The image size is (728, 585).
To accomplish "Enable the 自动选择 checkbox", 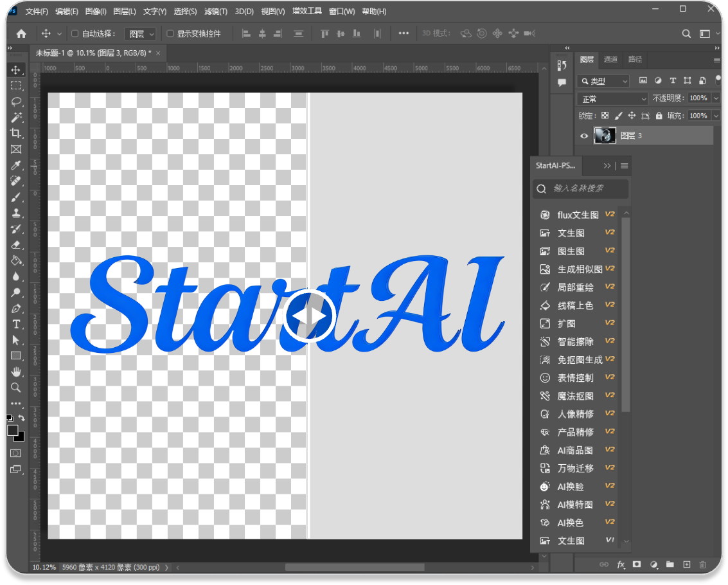I will 75,33.
